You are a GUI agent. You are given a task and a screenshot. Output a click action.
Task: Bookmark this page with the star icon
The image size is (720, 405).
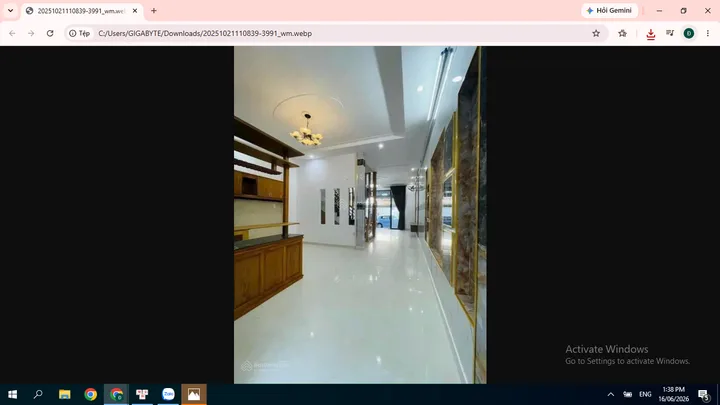click(596, 34)
